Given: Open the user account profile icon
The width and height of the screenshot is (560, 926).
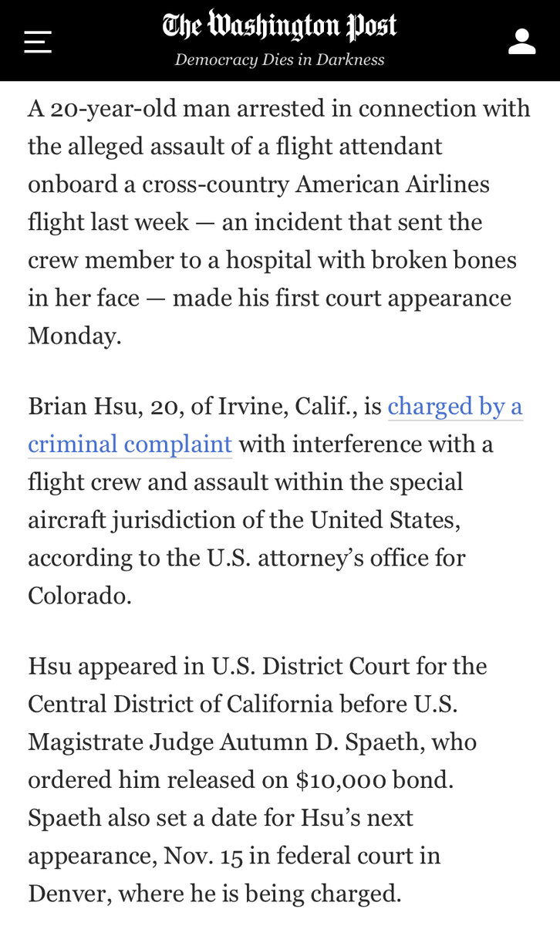Looking at the screenshot, I should pos(522,42).
